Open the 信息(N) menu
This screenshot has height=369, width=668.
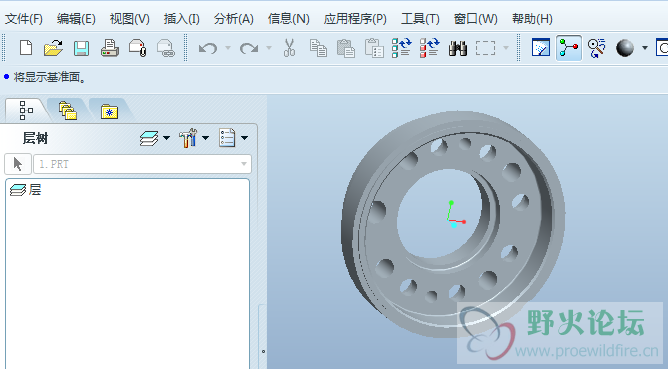[288, 19]
